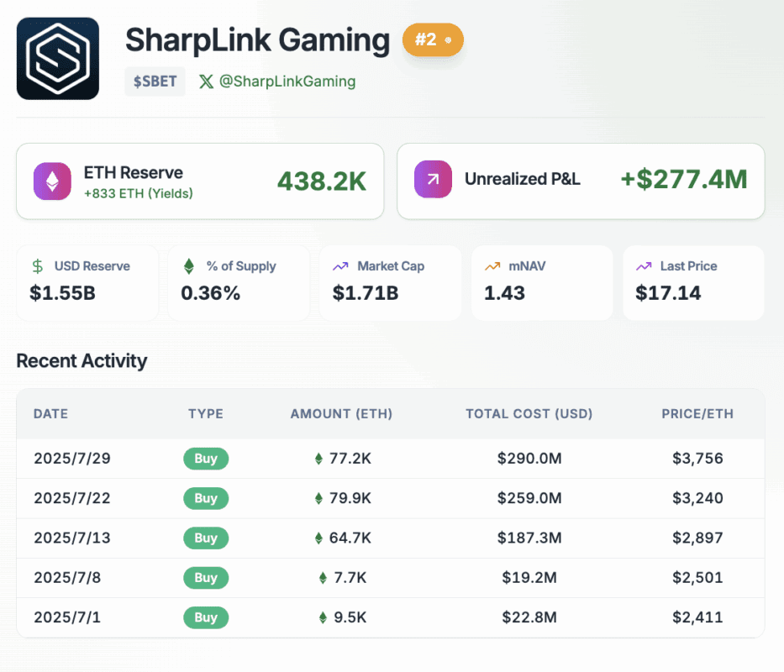The height and width of the screenshot is (672, 784).
Task: Click the 1.43 mNAV value
Action: (x=504, y=293)
